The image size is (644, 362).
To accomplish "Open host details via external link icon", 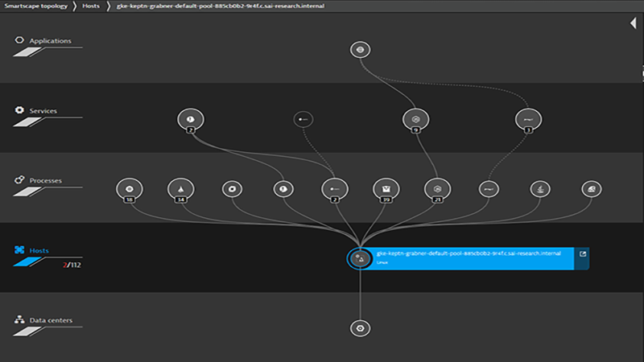I will pyautogui.click(x=583, y=255).
